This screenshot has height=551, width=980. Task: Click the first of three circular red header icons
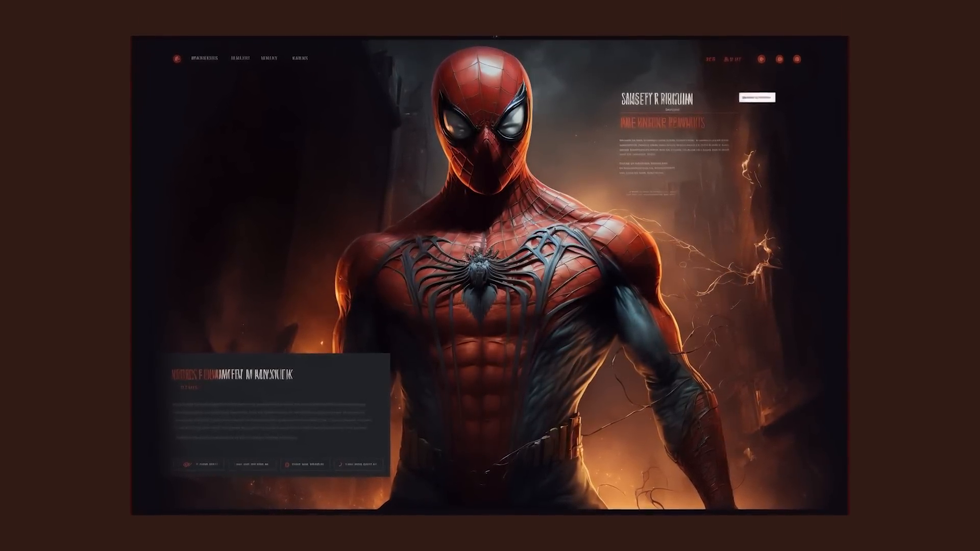(x=761, y=59)
